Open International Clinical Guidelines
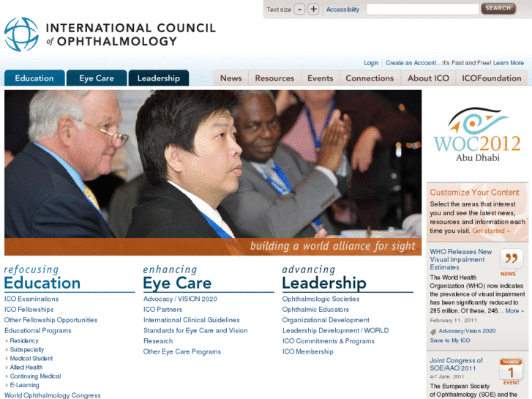This screenshot has width=532, height=399. [191, 320]
